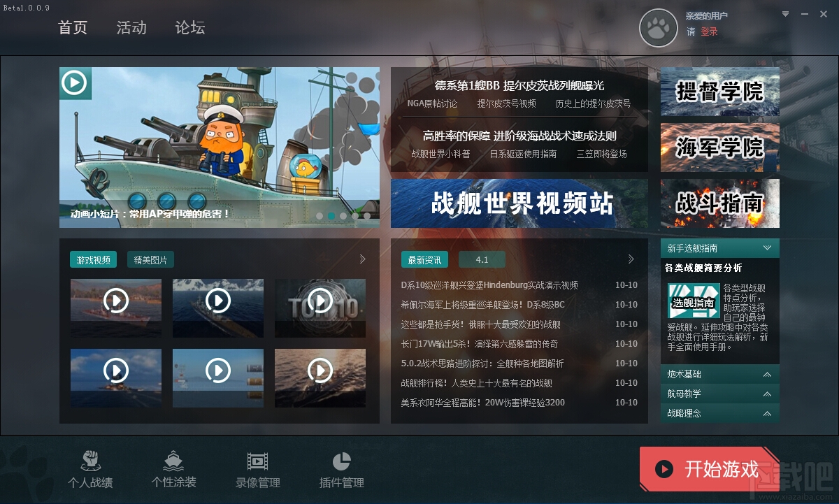Switch to the 精美图片 tab
839x504 pixels.
(x=151, y=260)
